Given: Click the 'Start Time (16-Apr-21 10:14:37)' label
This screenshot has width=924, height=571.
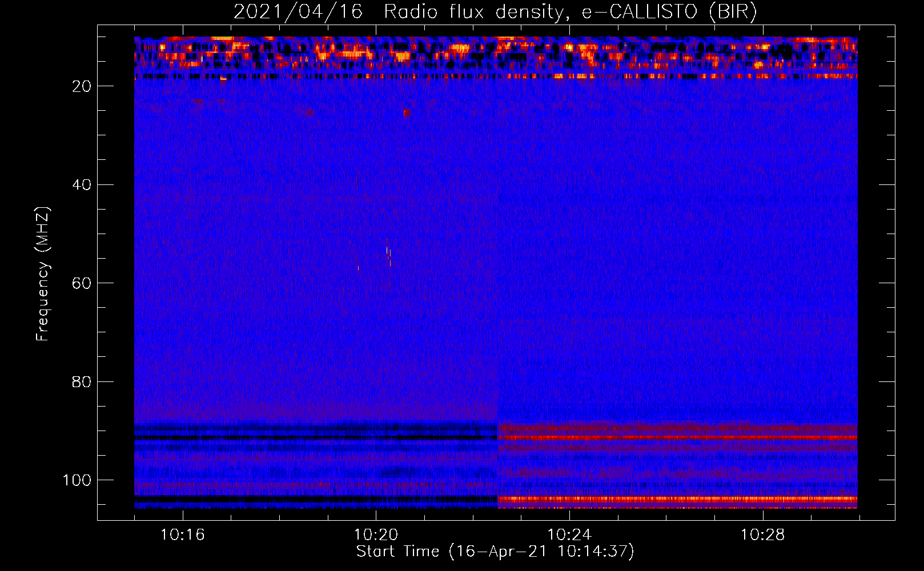Looking at the screenshot, I should click(495, 552).
